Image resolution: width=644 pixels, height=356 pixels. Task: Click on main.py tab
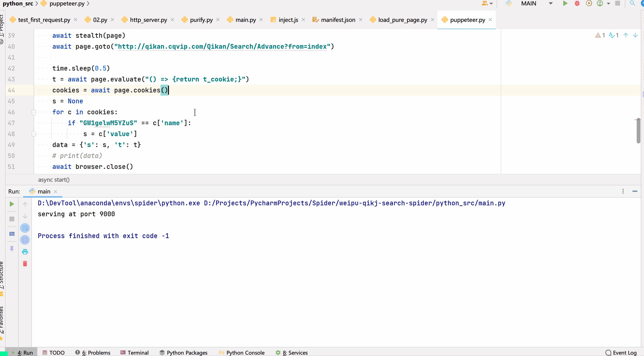246,20
